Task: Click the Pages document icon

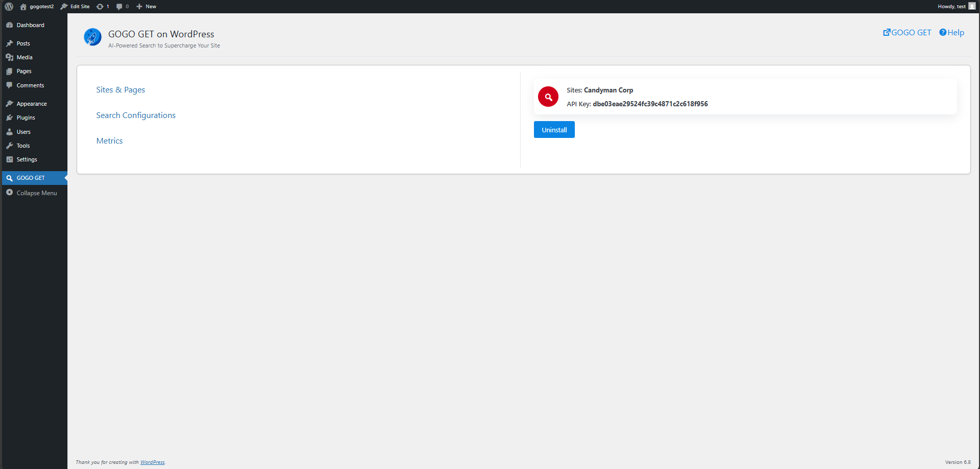Action: click(9, 71)
